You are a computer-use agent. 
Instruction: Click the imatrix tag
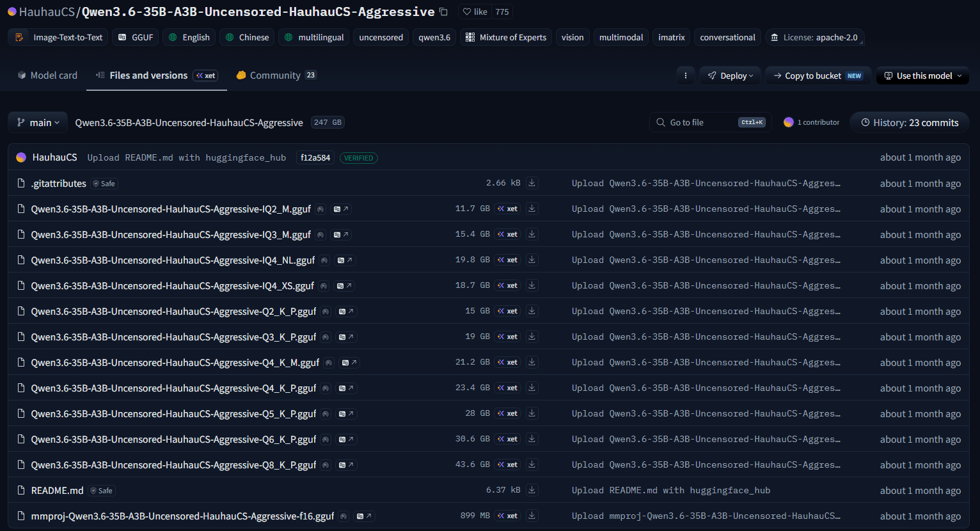pos(672,37)
